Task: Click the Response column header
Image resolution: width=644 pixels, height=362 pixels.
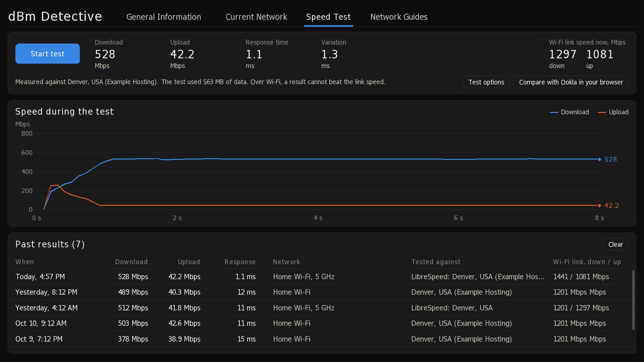Action: (240, 262)
